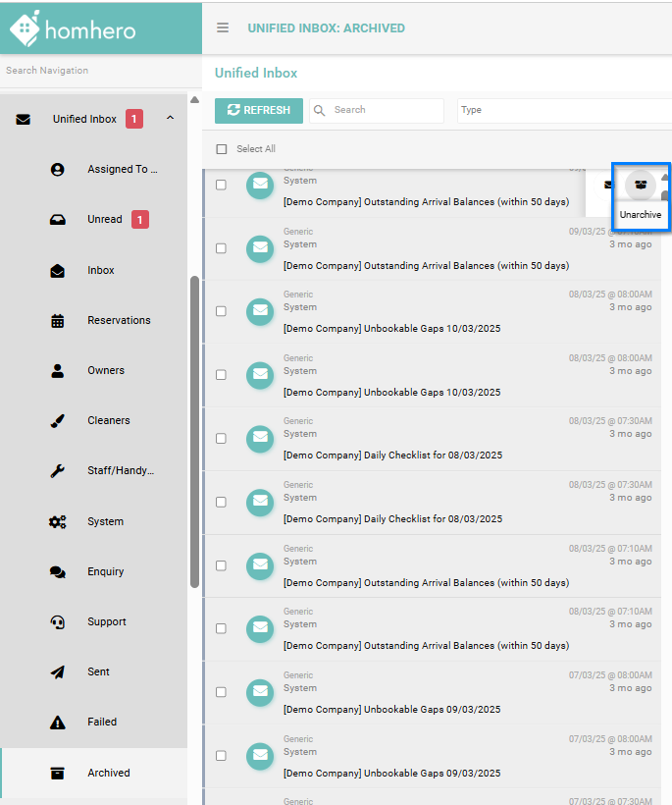Open the Type dropdown filter
This screenshot has width=672, height=805.
[x=562, y=110]
